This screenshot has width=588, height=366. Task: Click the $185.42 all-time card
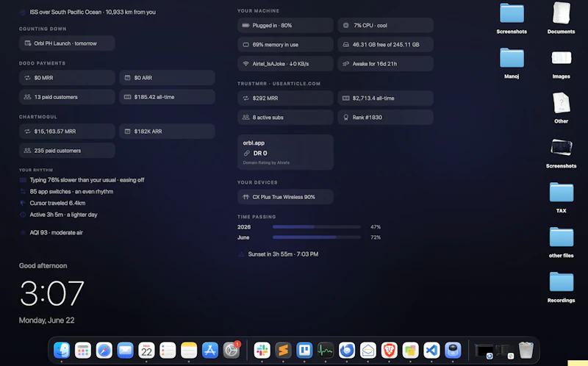[x=167, y=97]
